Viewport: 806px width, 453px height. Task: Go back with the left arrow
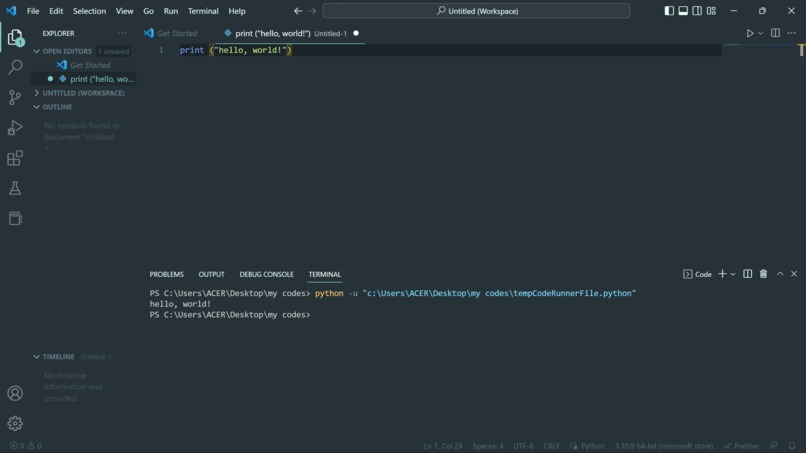298,11
